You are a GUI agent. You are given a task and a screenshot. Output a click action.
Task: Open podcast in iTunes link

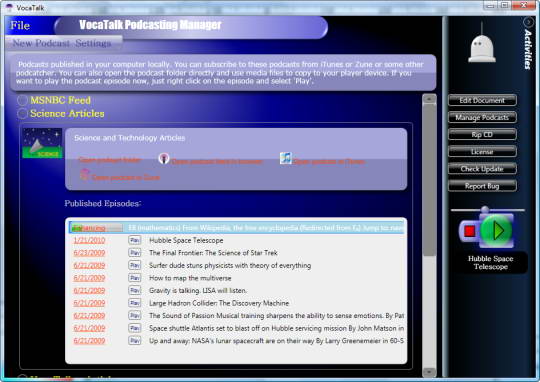point(329,161)
